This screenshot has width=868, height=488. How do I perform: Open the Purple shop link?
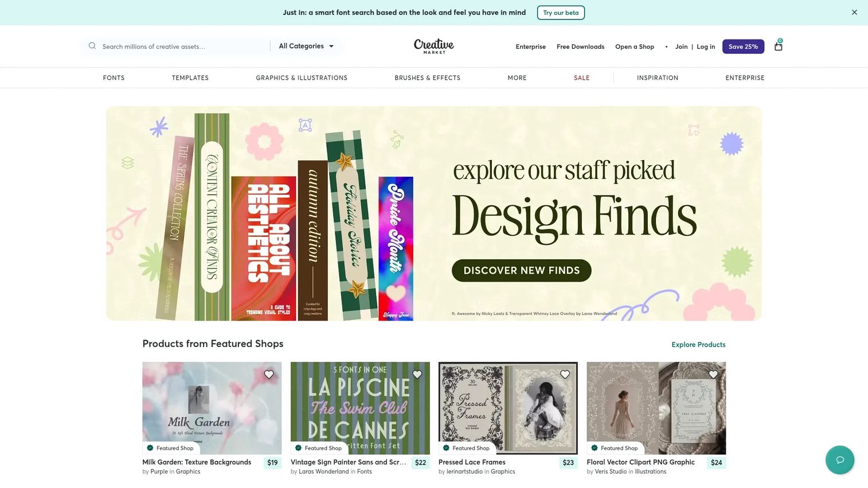pyautogui.click(x=159, y=471)
